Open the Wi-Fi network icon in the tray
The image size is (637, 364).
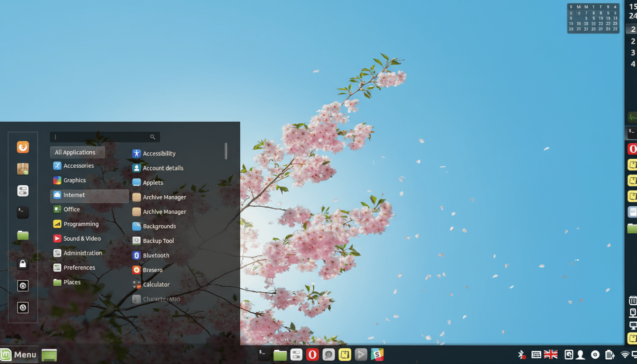(625, 354)
